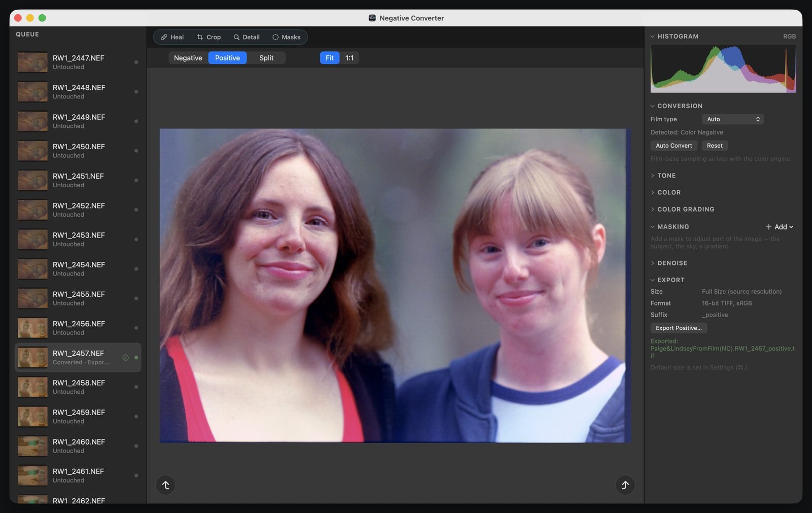Activate the Crop tool
The width and height of the screenshot is (812, 513).
(x=209, y=37)
